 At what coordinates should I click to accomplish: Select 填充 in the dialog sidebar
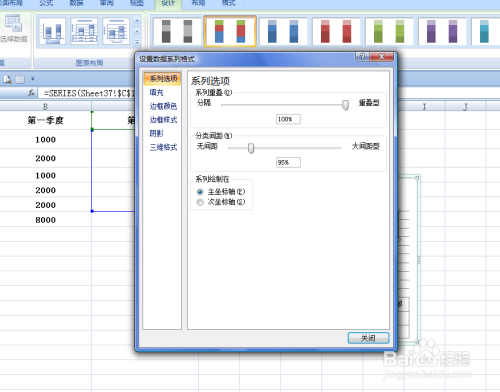[156, 92]
